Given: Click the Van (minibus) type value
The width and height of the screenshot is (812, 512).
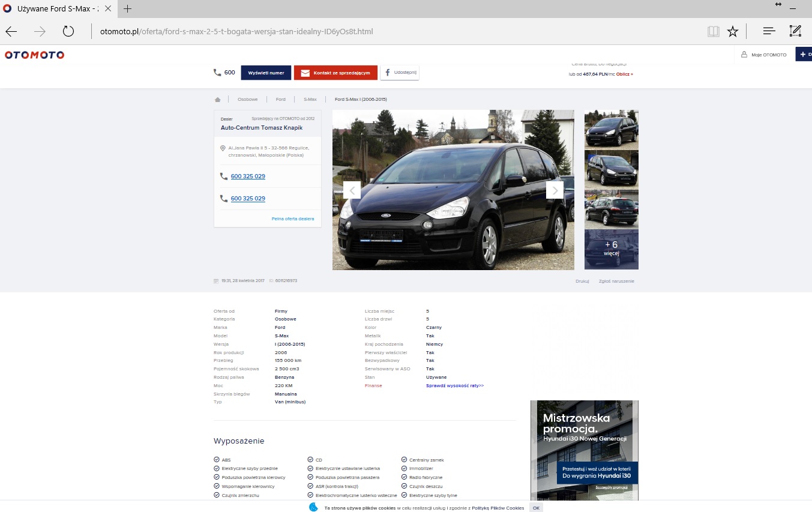Looking at the screenshot, I should point(290,402).
